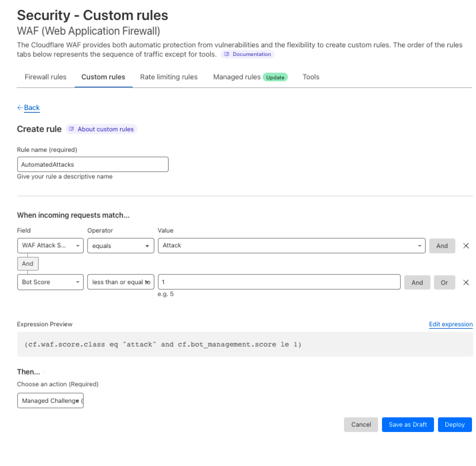Open Rate limiting rules tab
Viewport: 476px width, 466px height.
tap(169, 77)
